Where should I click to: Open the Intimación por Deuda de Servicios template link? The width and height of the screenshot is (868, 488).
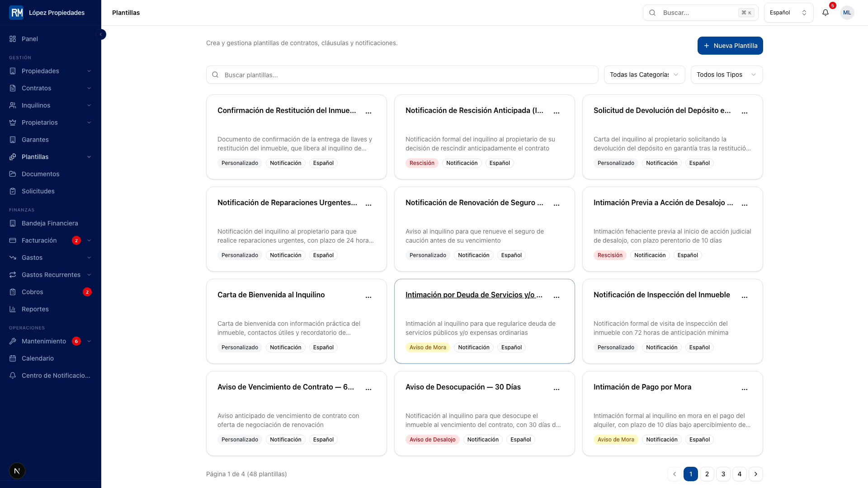pos(474,295)
